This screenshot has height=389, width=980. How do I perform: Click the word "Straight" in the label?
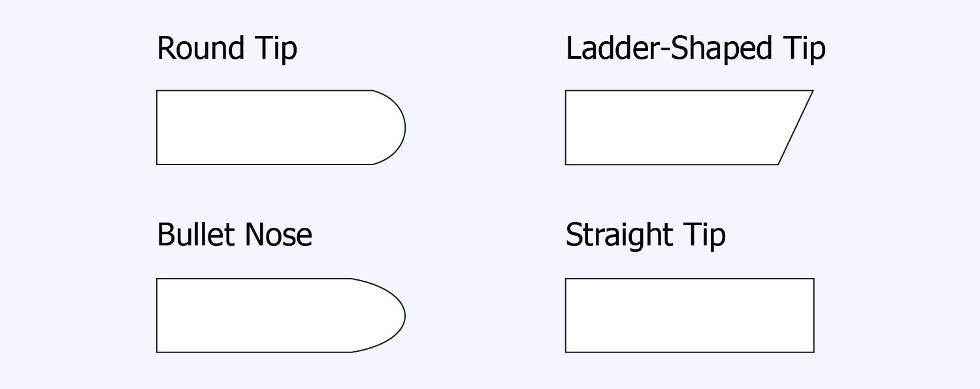(618, 235)
